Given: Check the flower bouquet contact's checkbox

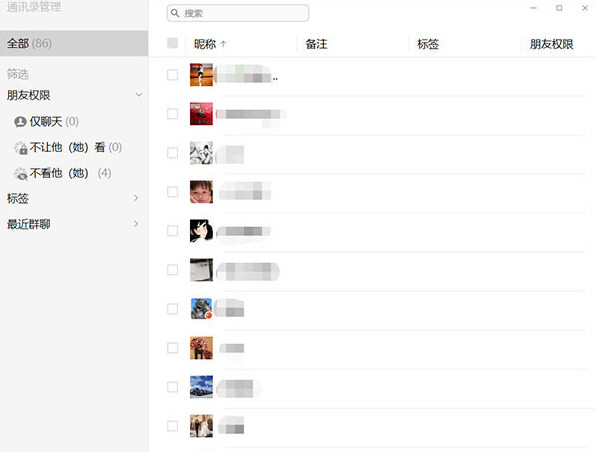Looking at the screenshot, I should coord(173,348).
